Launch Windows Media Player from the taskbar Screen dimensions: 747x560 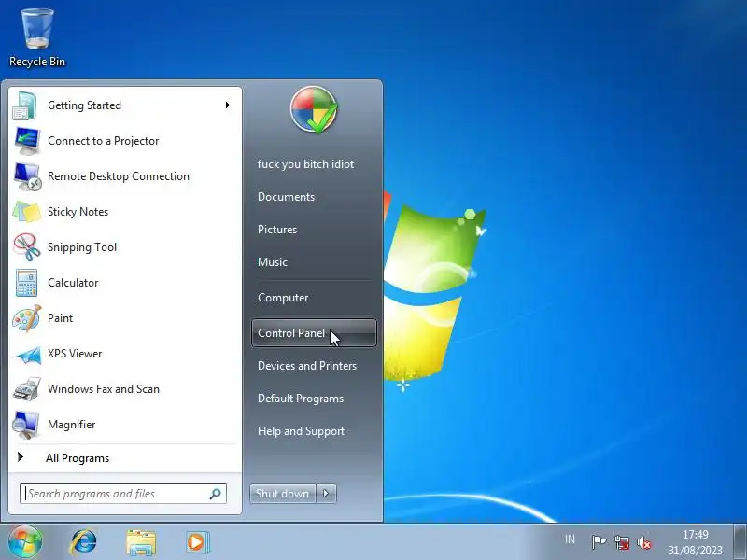(x=196, y=542)
